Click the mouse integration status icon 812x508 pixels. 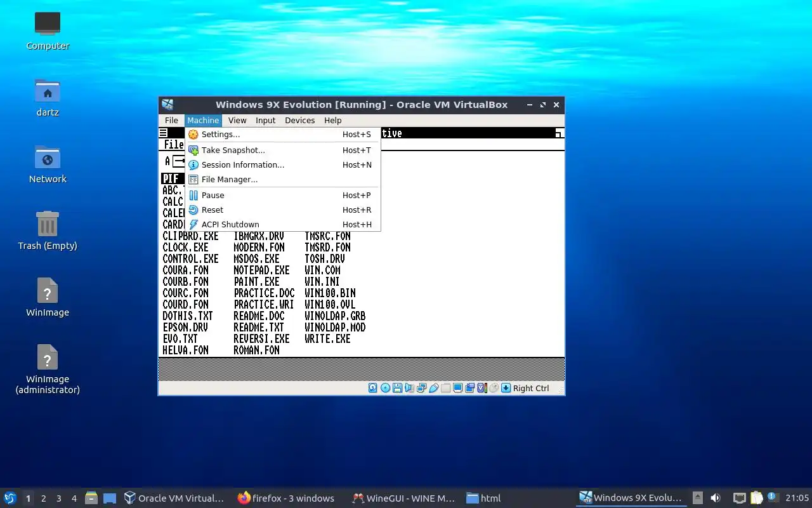(x=494, y=388)
